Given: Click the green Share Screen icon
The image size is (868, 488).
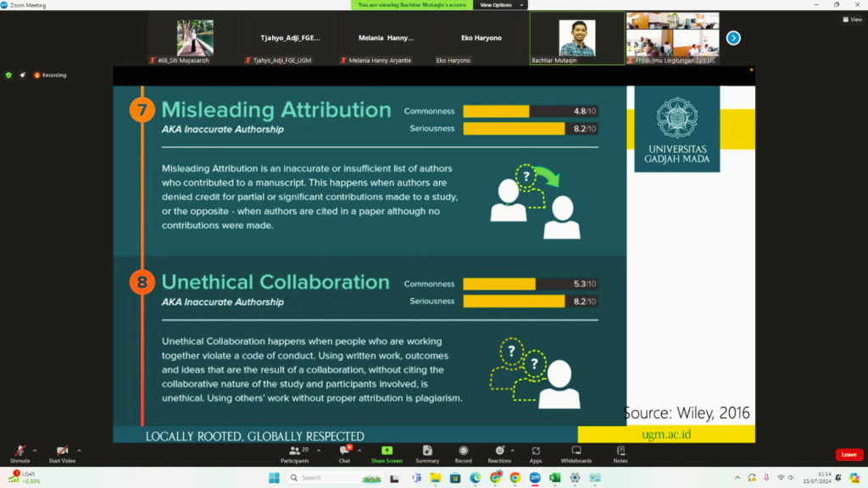Looking at the screenshot, I should [x=387, y=452].
